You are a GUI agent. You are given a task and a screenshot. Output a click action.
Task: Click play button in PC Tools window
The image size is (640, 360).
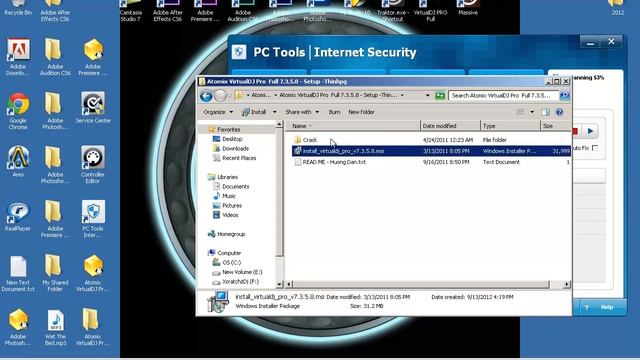(590, 131)
